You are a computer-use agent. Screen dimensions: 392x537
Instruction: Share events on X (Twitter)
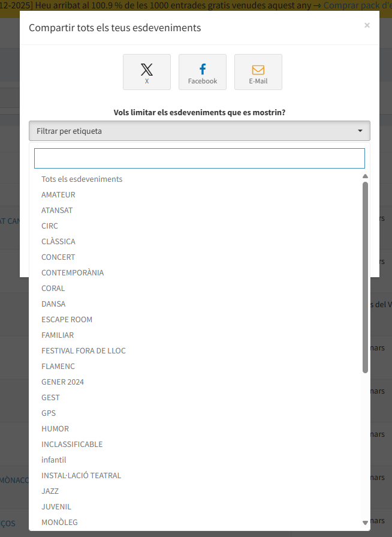click(x=147, y=72)
